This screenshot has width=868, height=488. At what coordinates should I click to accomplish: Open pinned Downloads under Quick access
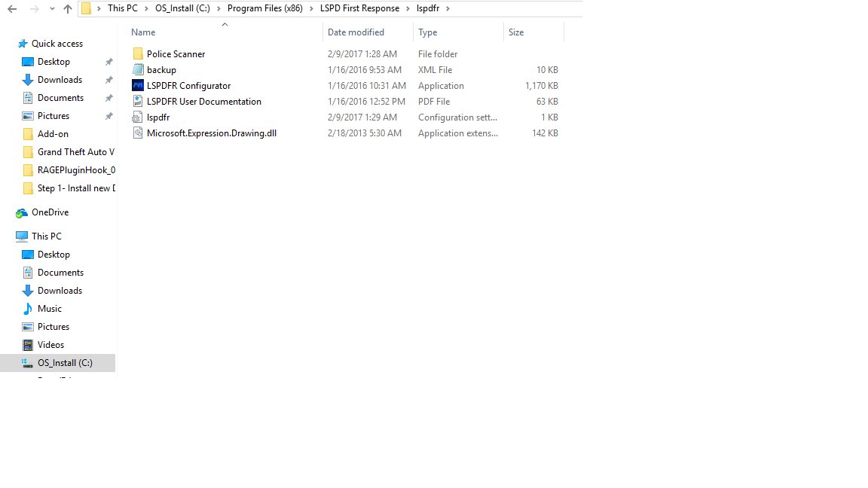pos(60,80)
